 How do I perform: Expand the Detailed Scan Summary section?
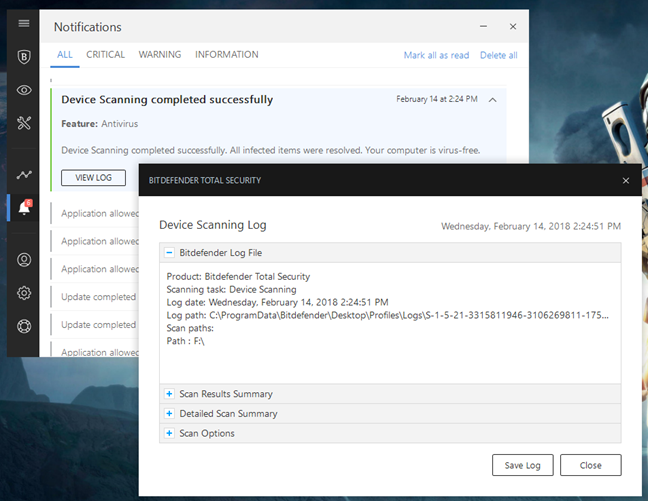point(170,413)
